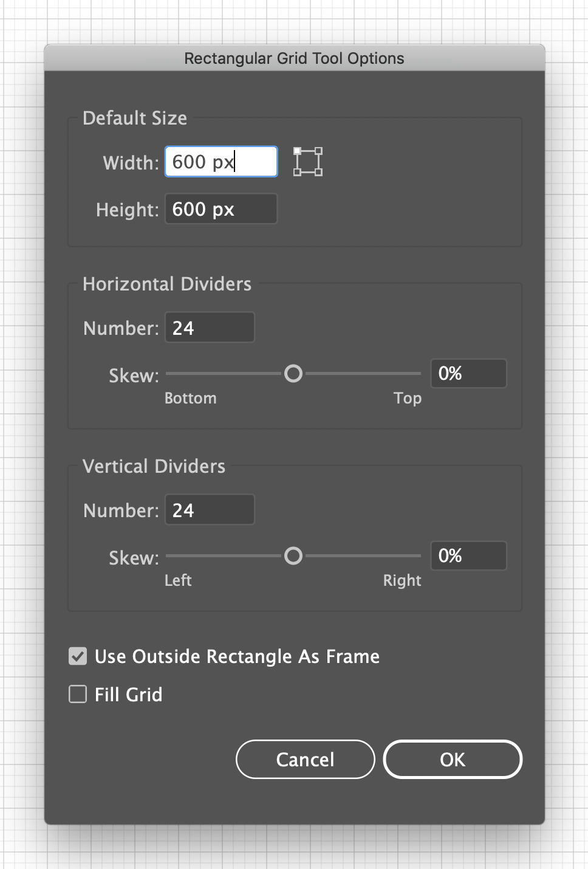The width and height of the screenshot is (588, 869).
Task: Click the Bottom label under the horizontal skew slider
Action: [x=190, y=398]
